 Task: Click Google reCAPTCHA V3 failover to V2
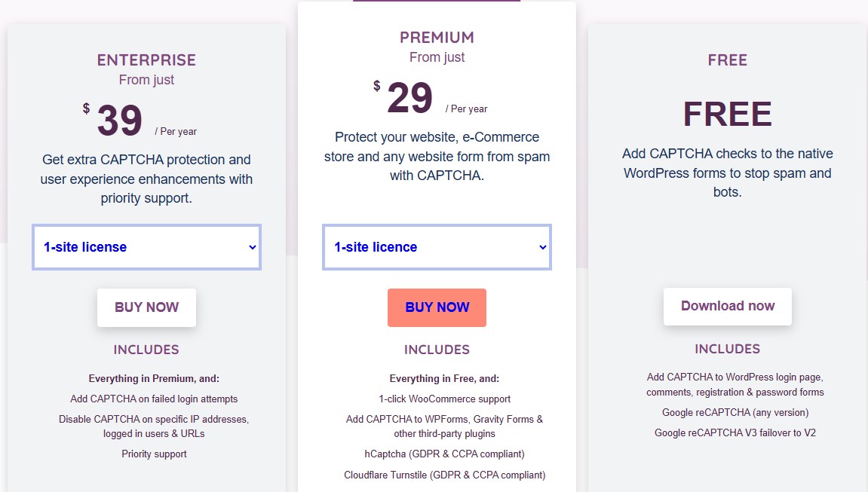(735, 432)
